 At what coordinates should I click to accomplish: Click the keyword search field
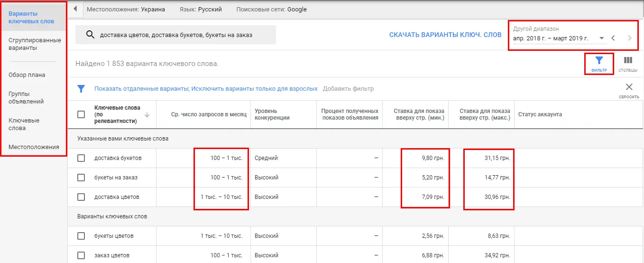[x=175, y=35]
